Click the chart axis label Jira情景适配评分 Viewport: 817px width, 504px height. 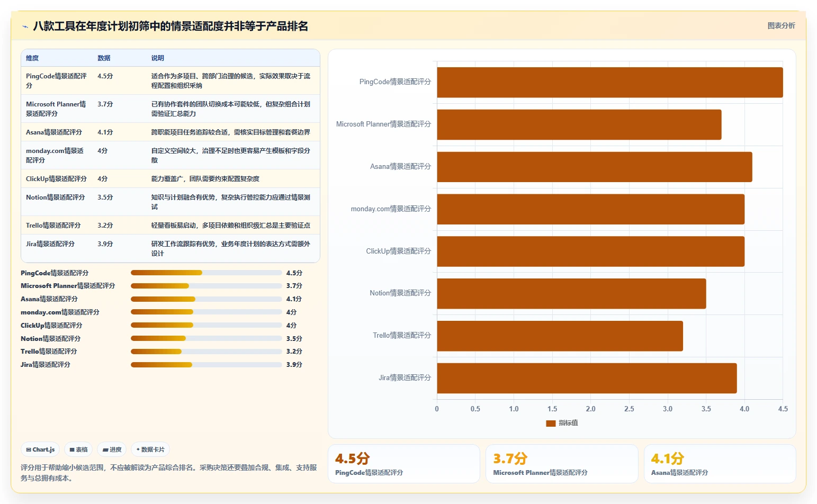tap(405, 378)
